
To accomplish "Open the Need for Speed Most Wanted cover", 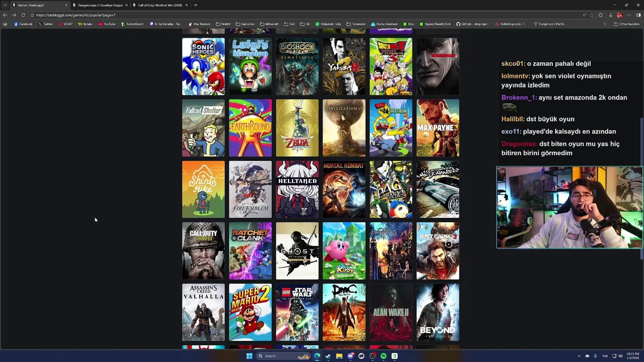I will (x=438, y=189).
